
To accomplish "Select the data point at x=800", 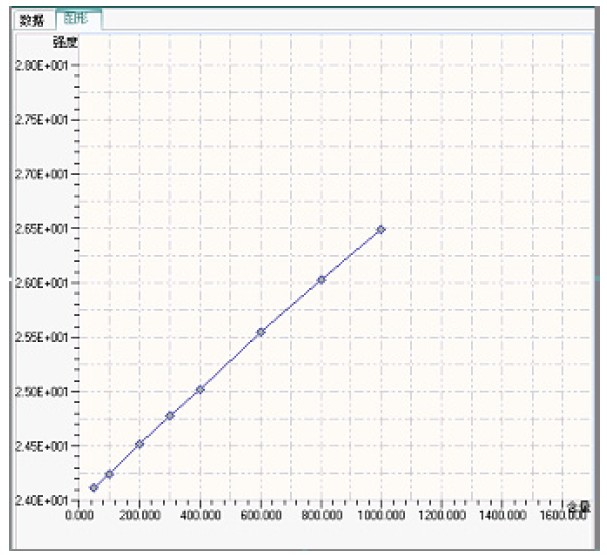I will [x=321, y=280].
